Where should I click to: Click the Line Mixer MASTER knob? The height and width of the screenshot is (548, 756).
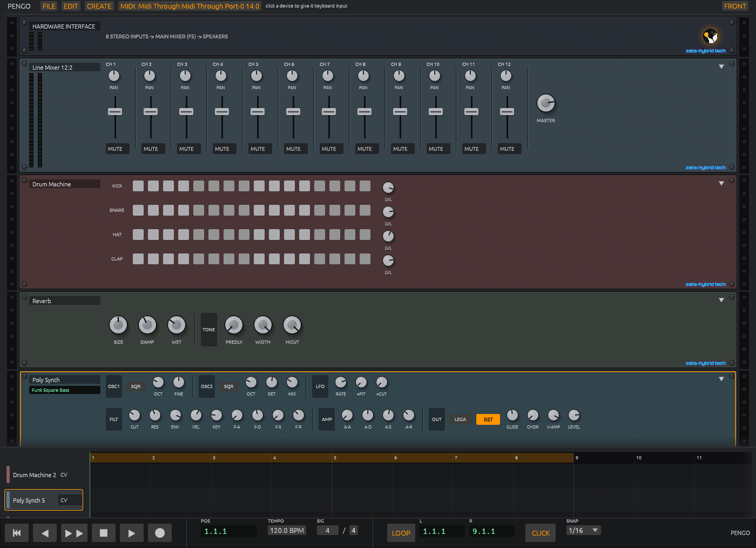tap(546, 103)
